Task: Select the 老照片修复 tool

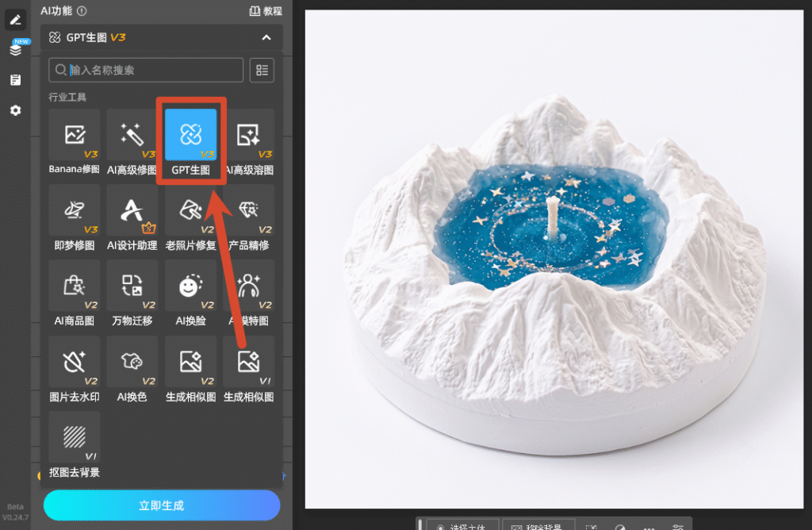Action: [190, 217]
